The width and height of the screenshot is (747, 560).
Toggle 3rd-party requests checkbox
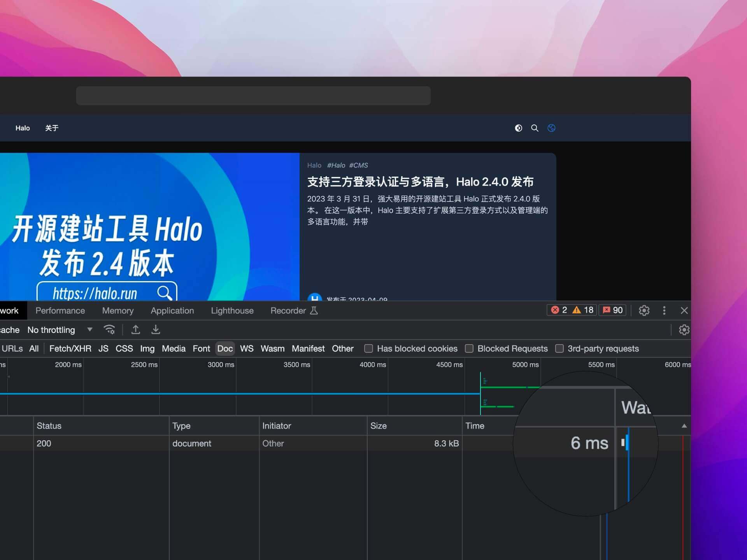559,348
